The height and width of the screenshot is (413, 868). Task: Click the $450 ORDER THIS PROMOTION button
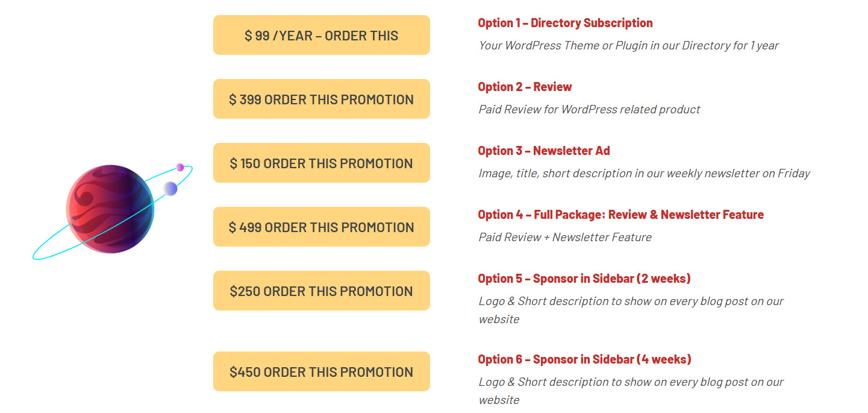[321, 371]
